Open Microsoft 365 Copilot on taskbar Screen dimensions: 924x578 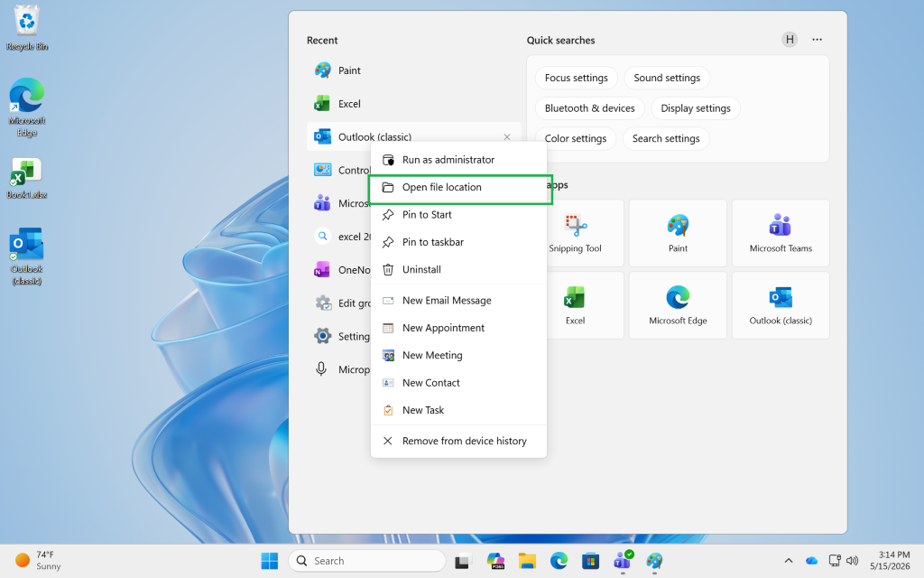[x=495, y=561]
